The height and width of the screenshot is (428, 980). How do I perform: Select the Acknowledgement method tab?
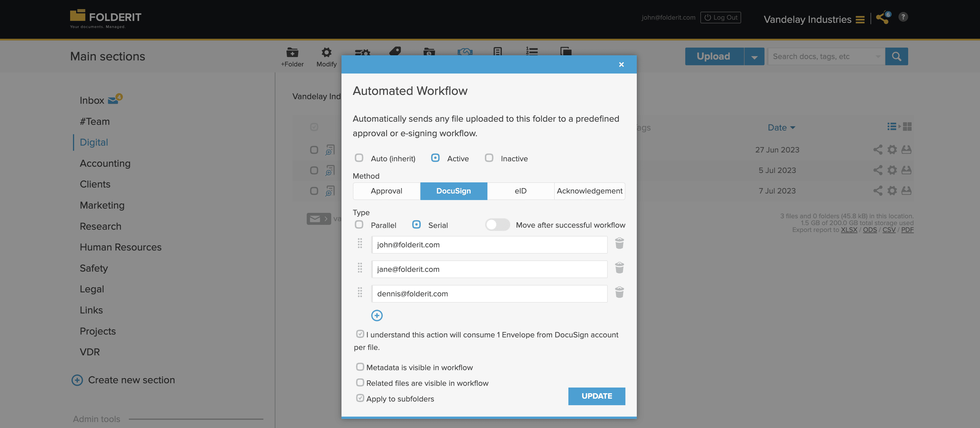[x=589, y=191]
